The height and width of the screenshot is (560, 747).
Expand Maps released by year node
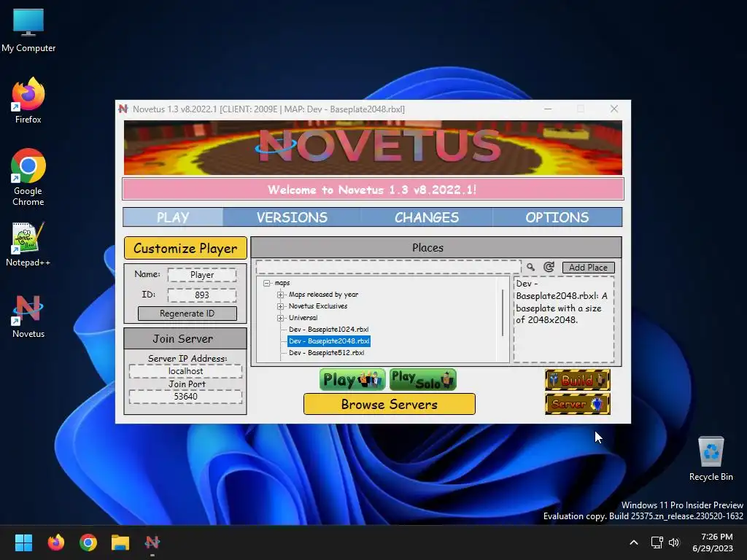point(281,295)
